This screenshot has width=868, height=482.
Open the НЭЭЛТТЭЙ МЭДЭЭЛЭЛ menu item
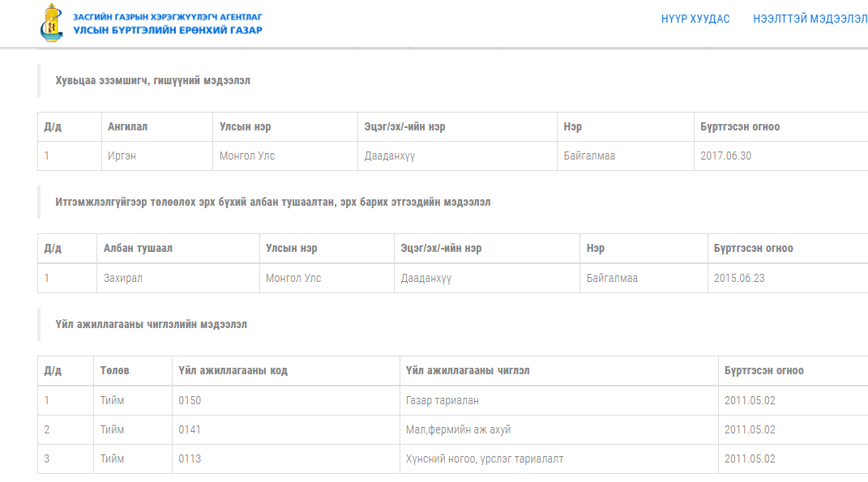tap(810, 19)
